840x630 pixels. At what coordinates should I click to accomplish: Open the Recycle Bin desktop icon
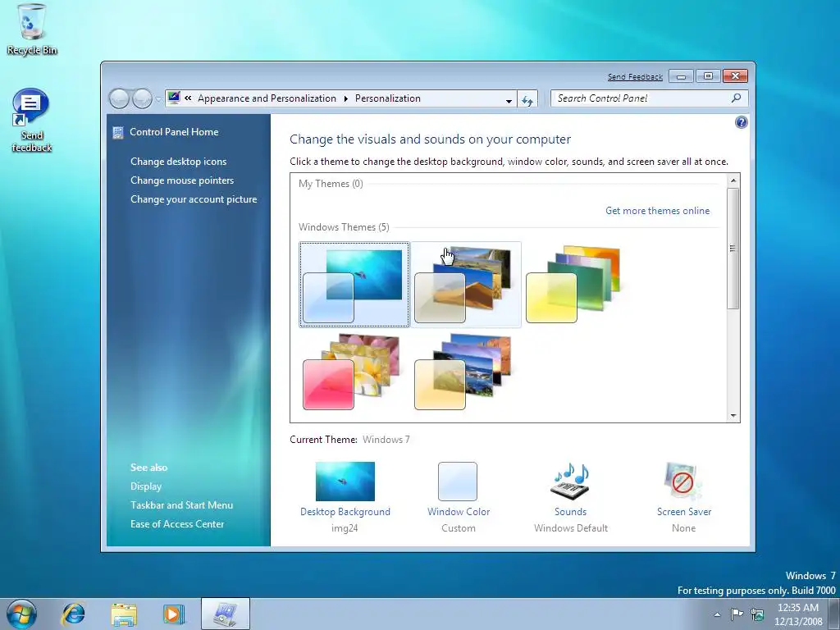(x=31, y=29)
